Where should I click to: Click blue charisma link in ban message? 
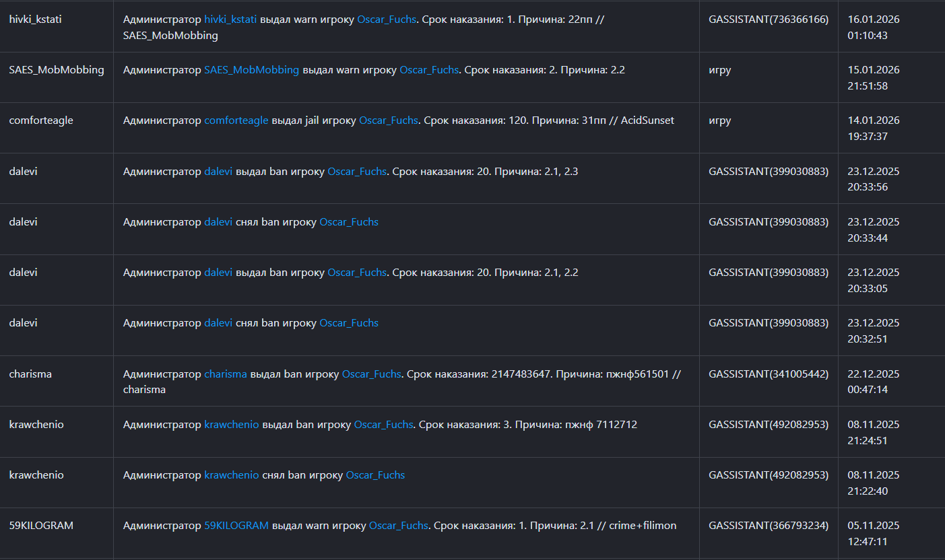point(226,374)
